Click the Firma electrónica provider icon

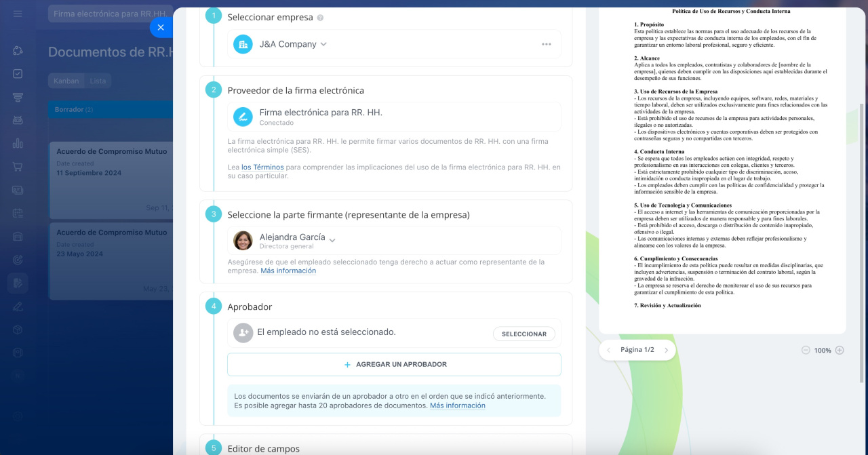click(x=243, y=117)
